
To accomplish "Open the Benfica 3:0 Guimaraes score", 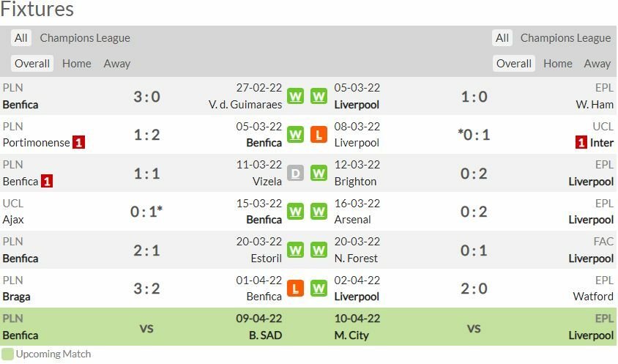I will point(146,97).
